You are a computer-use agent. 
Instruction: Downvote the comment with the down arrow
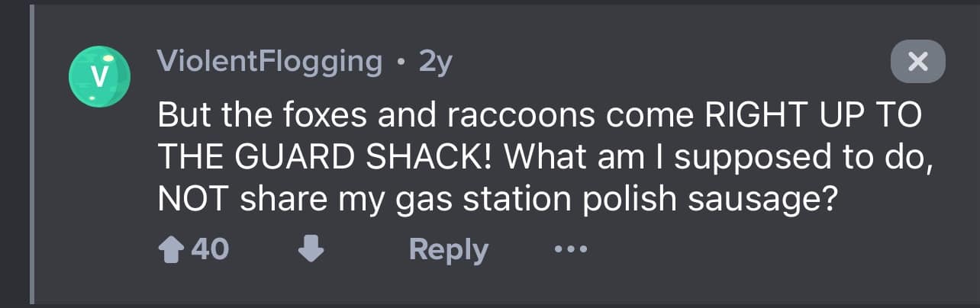pos(310,249)
